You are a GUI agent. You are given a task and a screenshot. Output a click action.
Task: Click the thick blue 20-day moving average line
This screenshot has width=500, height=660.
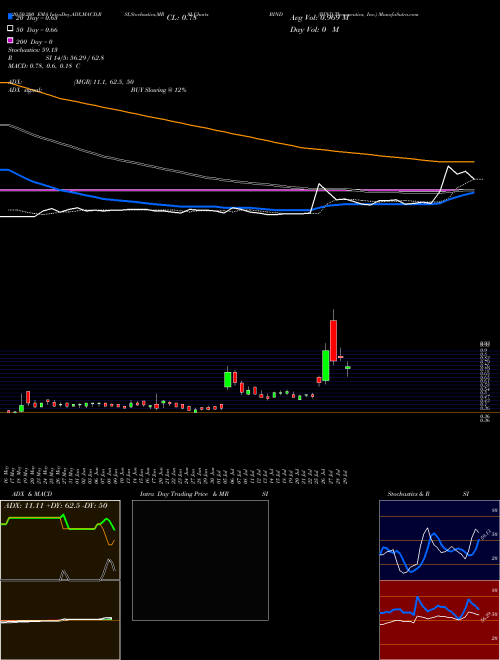[236, 207]
